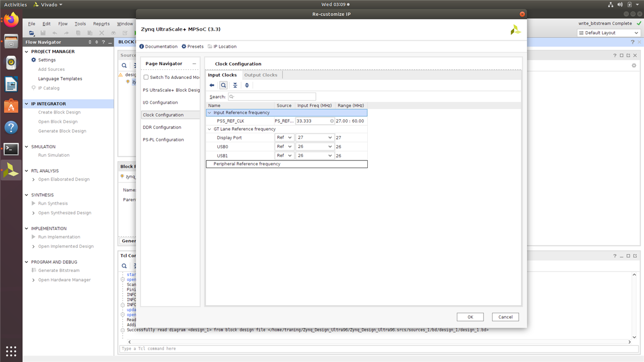
Task: Show Applications grid in the dock
Action: 11,351
